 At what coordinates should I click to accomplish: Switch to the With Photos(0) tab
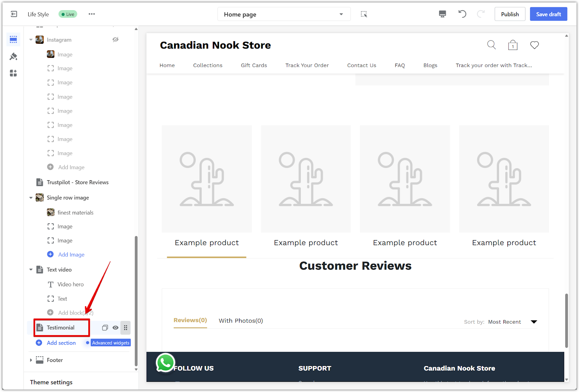pyautogui.click(x=241, y=321)
